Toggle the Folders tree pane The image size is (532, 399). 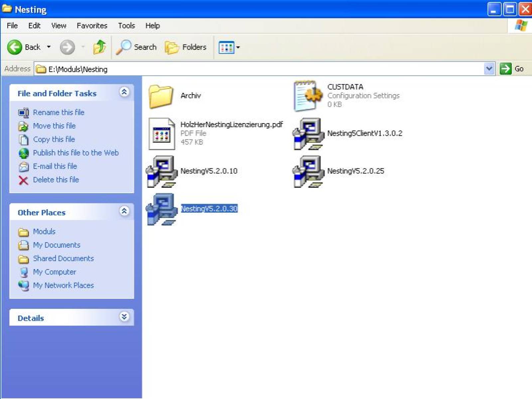coord(186,47)
